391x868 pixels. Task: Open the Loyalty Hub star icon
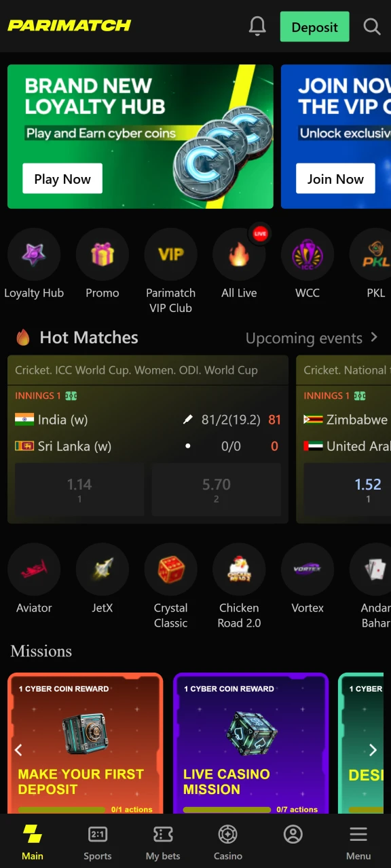[x=34, y=255]
